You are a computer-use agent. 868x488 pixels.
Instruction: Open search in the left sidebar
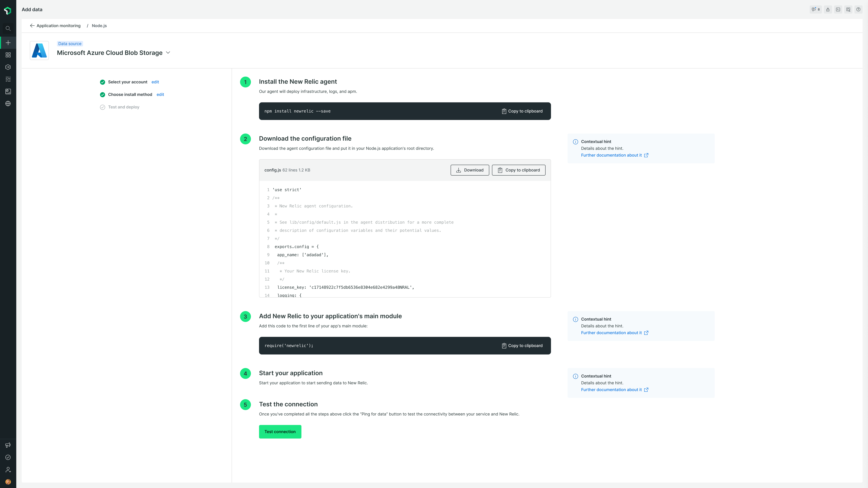tap(8, 29)
